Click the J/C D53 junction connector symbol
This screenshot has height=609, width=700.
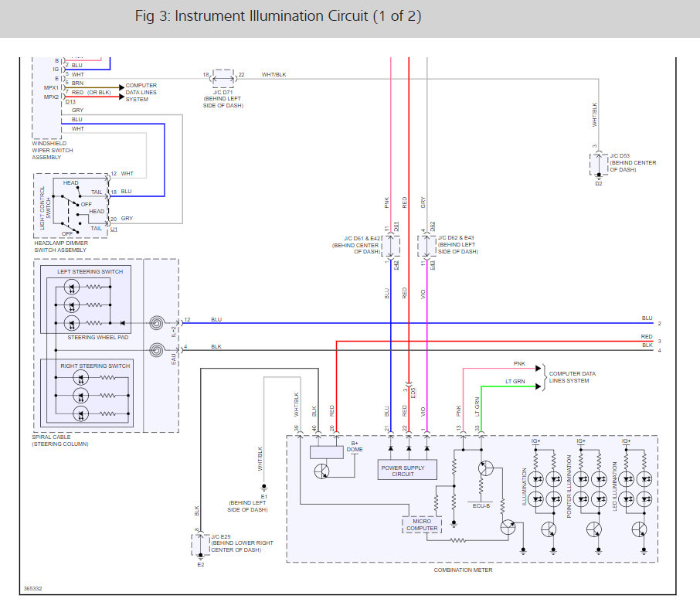[x=599, y=165]
